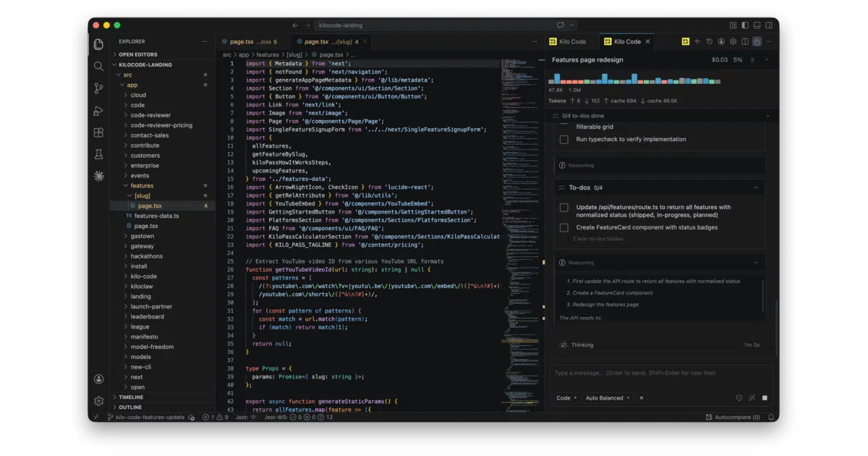
Task: Click the shield auto-approve icon in chat input
Action: click(x=739, y=397)
